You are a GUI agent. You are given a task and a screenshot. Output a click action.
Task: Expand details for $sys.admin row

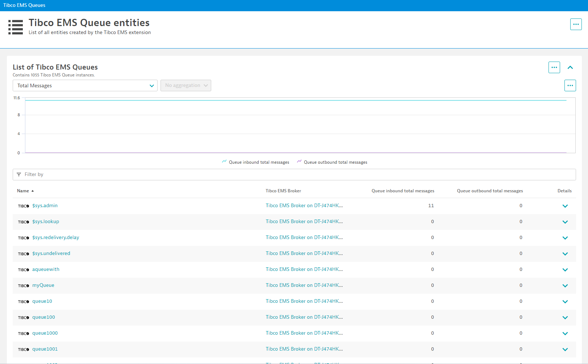tap(565, 206)
